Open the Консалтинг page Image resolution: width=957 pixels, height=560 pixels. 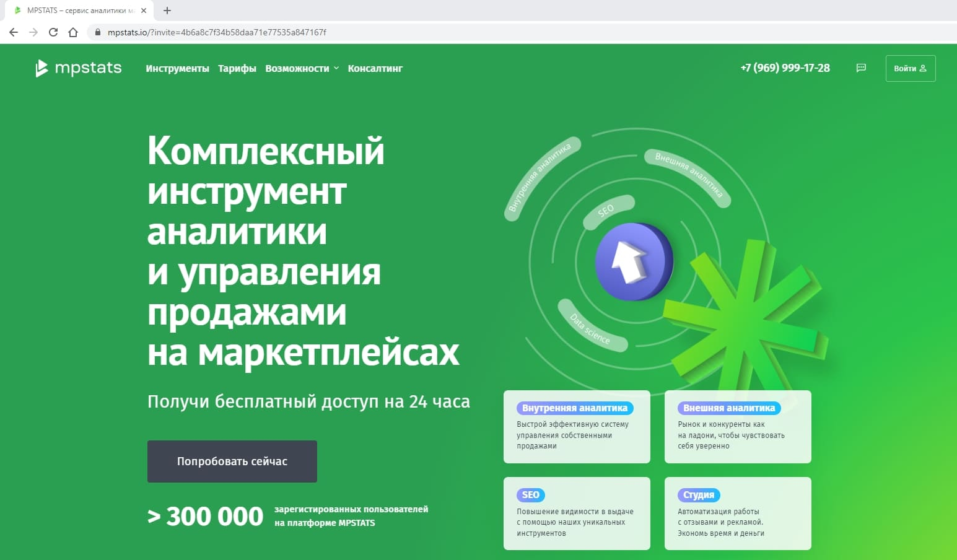[375, 69]
